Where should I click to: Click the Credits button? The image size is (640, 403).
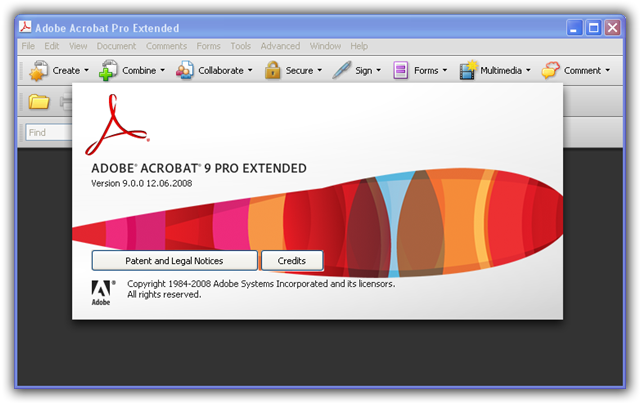click(292, 261)
